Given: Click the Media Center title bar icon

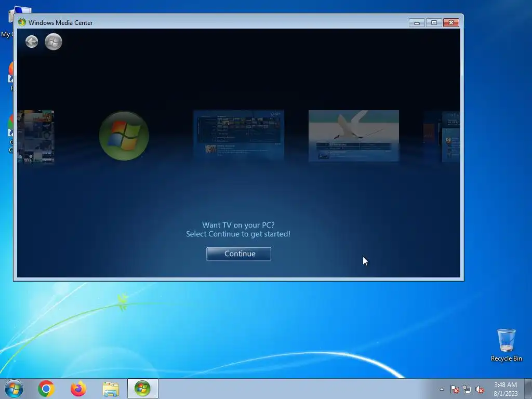Looking at the screenshot, I should click(x=22, y=22).
